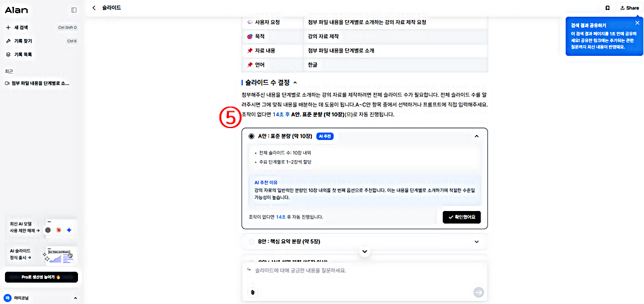Click the OpenAI model icon in the banner

[48, 230]
